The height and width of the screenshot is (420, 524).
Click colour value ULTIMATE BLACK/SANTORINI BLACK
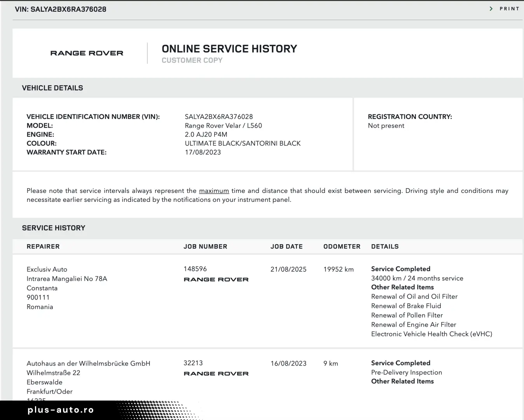243,143
